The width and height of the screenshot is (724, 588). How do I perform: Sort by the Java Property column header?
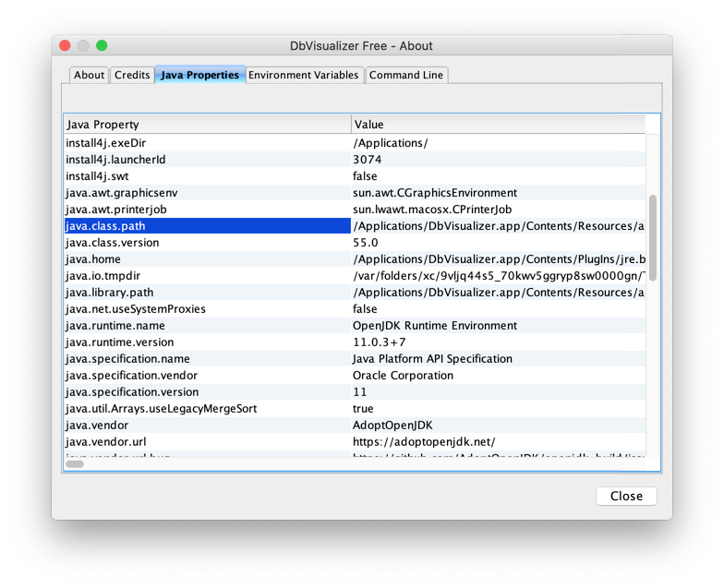pyautogui.click(x=207, y=125)
